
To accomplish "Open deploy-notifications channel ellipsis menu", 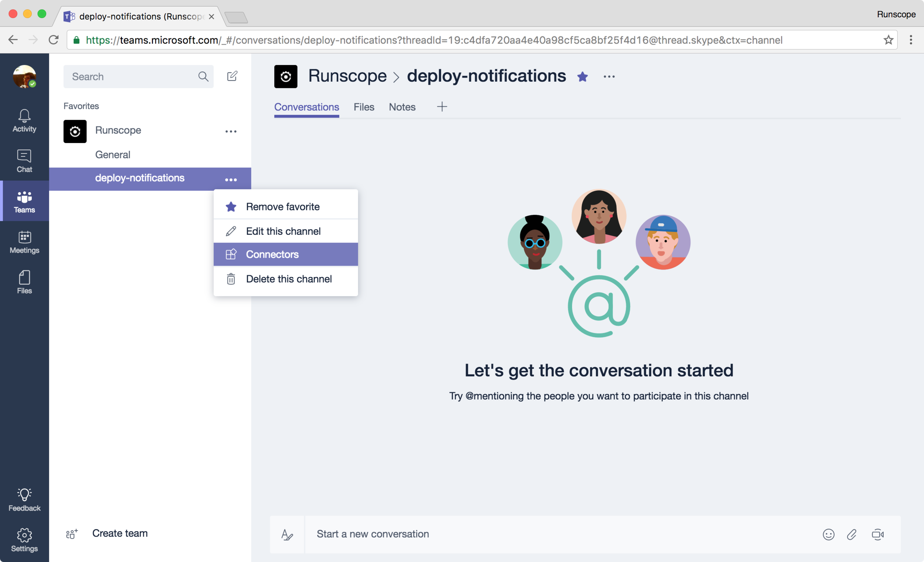I will (231, 180).
